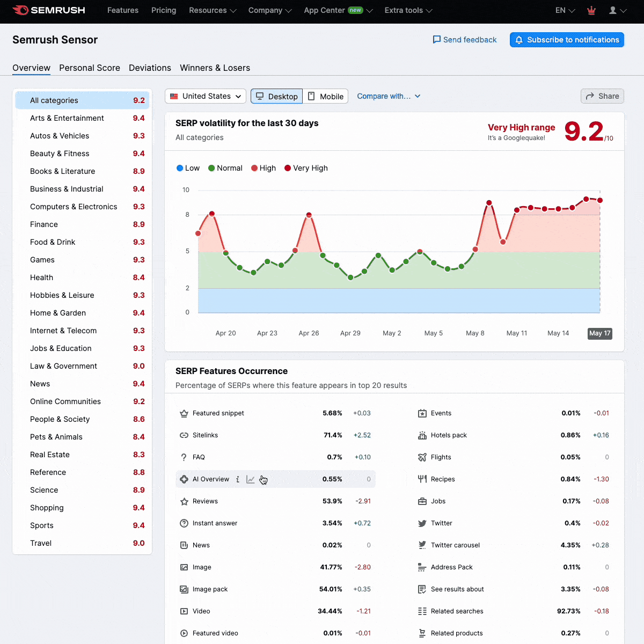This screenshot has width=644, height=644.
Task: Toggle the Low legend series
Action: click(188, 168)
